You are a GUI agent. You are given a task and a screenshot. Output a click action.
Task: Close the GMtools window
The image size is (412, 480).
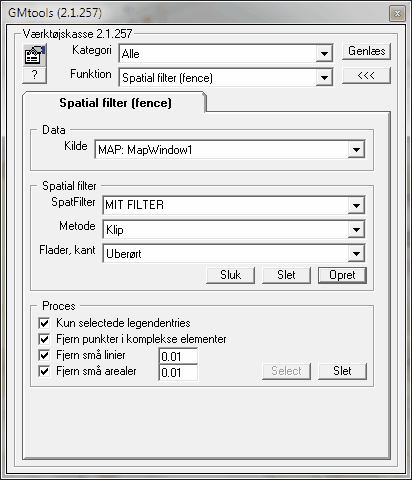[x=397, y=13]
